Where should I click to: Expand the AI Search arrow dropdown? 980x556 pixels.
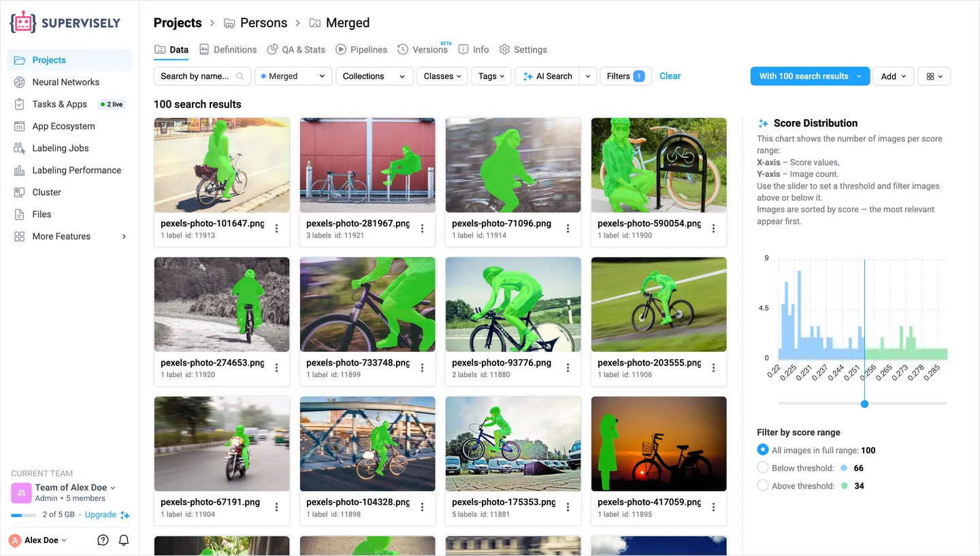589,76
